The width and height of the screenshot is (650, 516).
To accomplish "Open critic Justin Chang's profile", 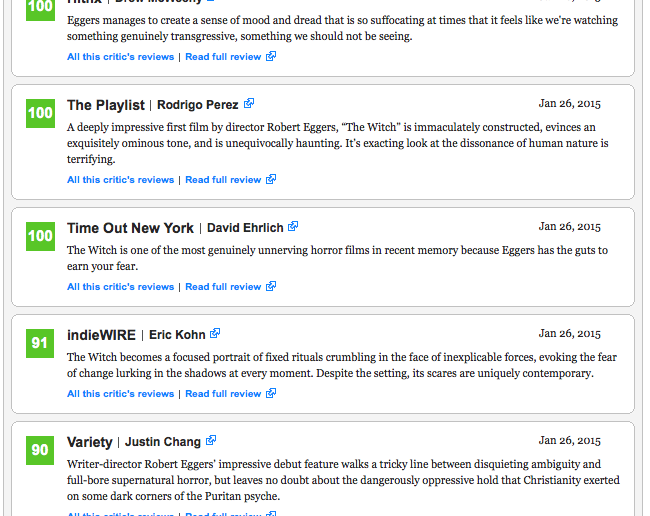I will pyautogui.click(x=162, y=442).
